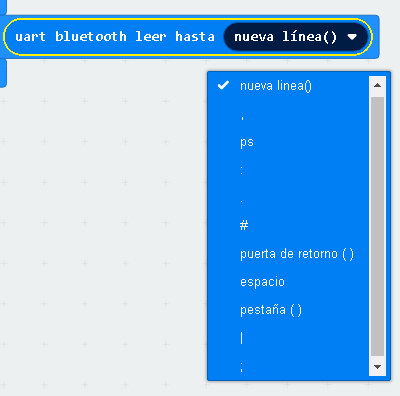The width and height of the screenshot is (400, 396).
Task: Select the 'uart bluetooth leer hasta' block label
Action: [x=115, y=37]
